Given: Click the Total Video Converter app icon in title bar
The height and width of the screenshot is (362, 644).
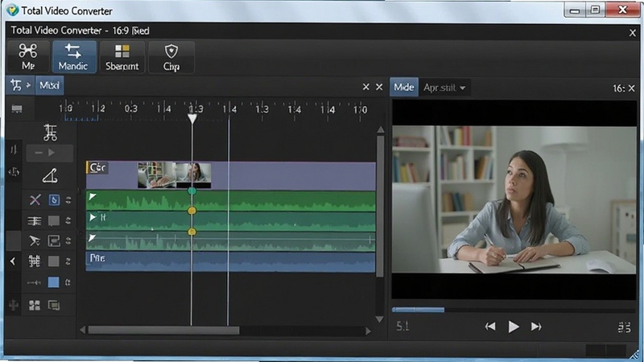Looking at the screenshot, I should [x=12, y=10].
